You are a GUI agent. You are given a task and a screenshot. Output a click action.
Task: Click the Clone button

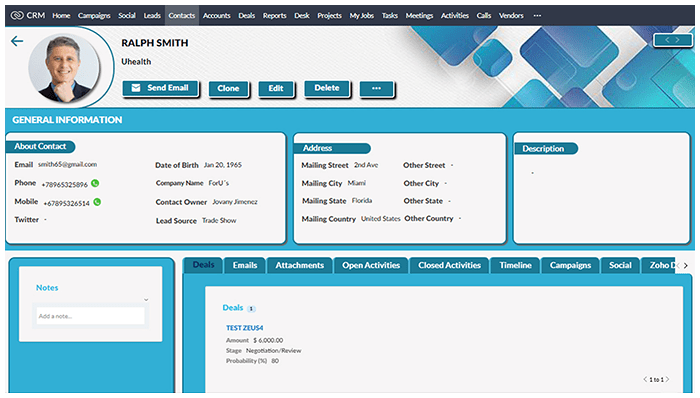(x=228, y=88)
